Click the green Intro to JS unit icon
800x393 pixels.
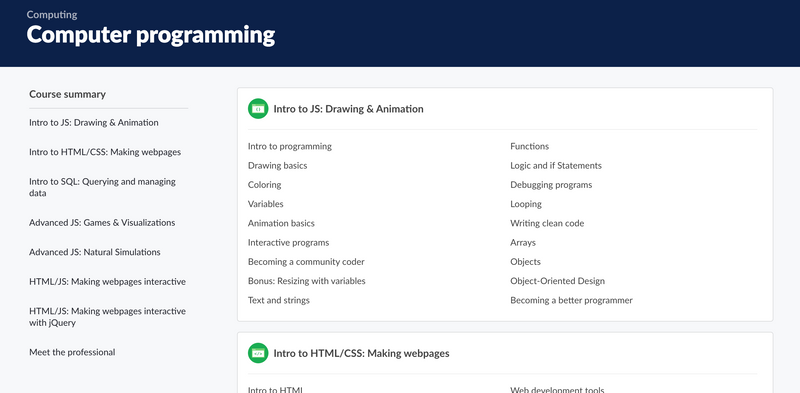[258, 109]
